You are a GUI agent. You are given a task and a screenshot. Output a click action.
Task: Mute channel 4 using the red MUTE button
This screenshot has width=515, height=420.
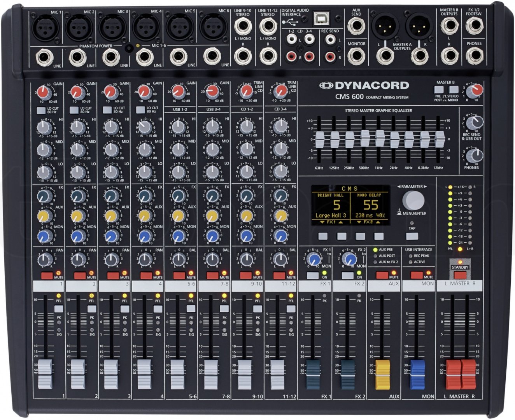pos(146,275)
